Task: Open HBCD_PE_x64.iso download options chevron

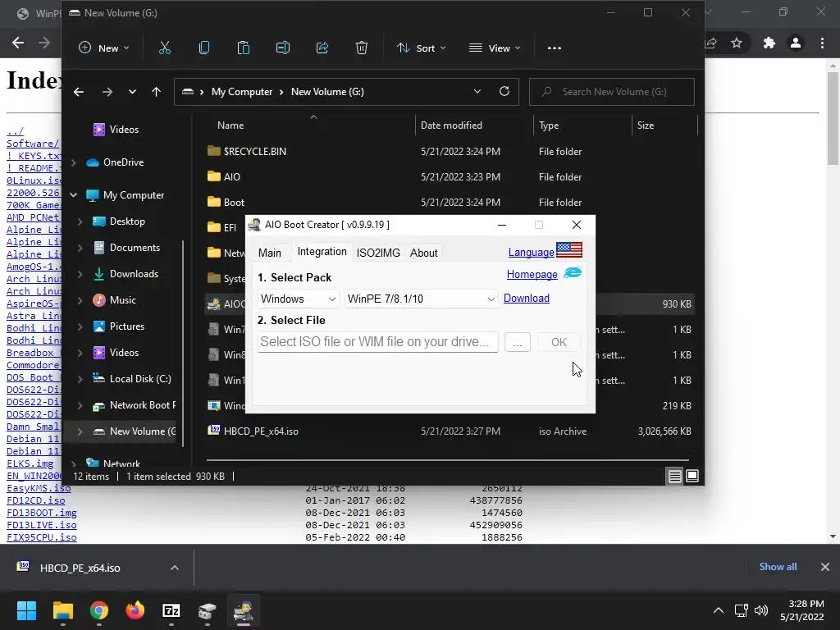Action: tap(175, 568)
